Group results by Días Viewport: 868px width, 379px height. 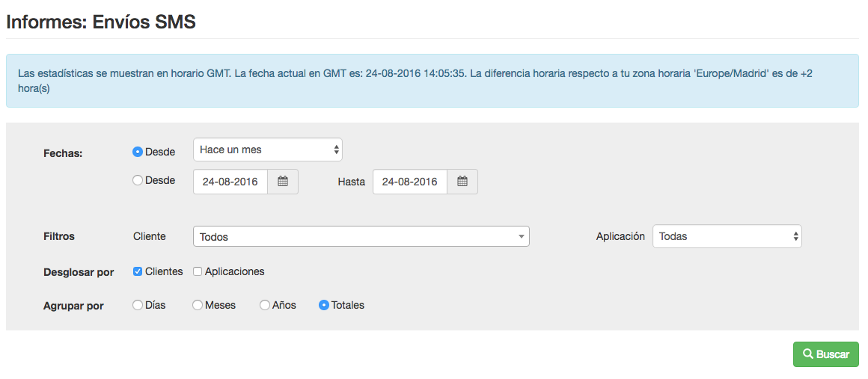click(x=138, y=305)
